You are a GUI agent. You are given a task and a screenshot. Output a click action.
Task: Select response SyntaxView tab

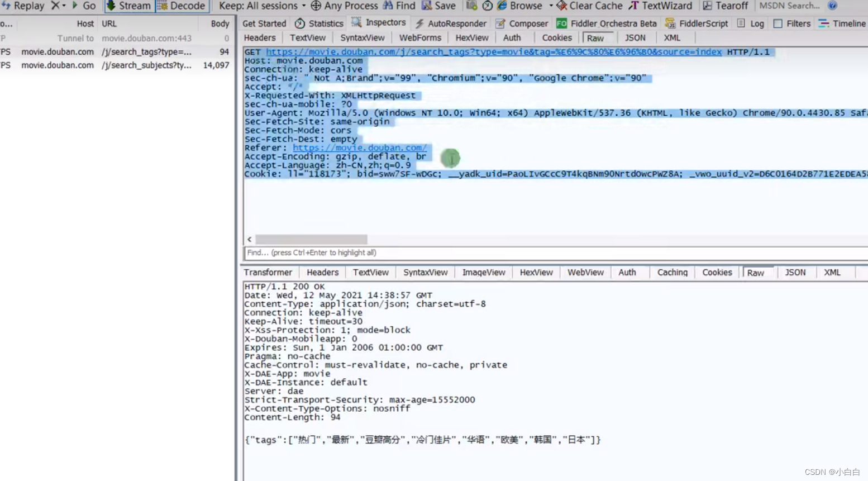tap(426, 272)
